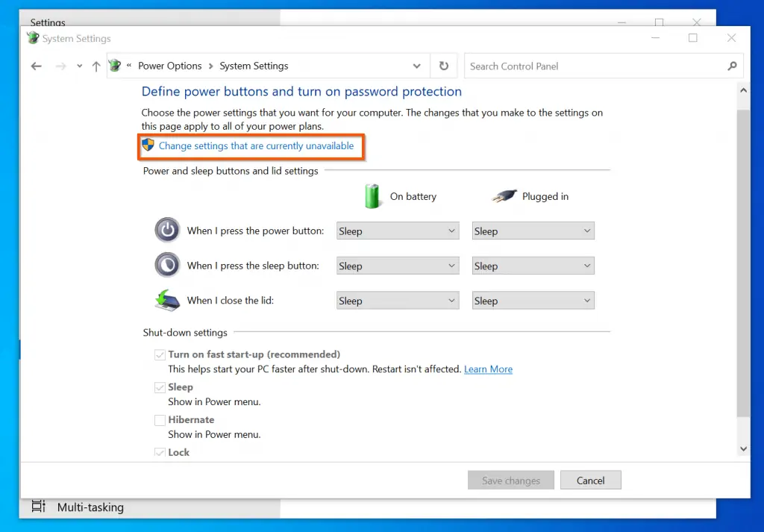Click the search magnifier icon
Image resolution: width=764 pixels, height=532 pixels.
coord(732,66)
